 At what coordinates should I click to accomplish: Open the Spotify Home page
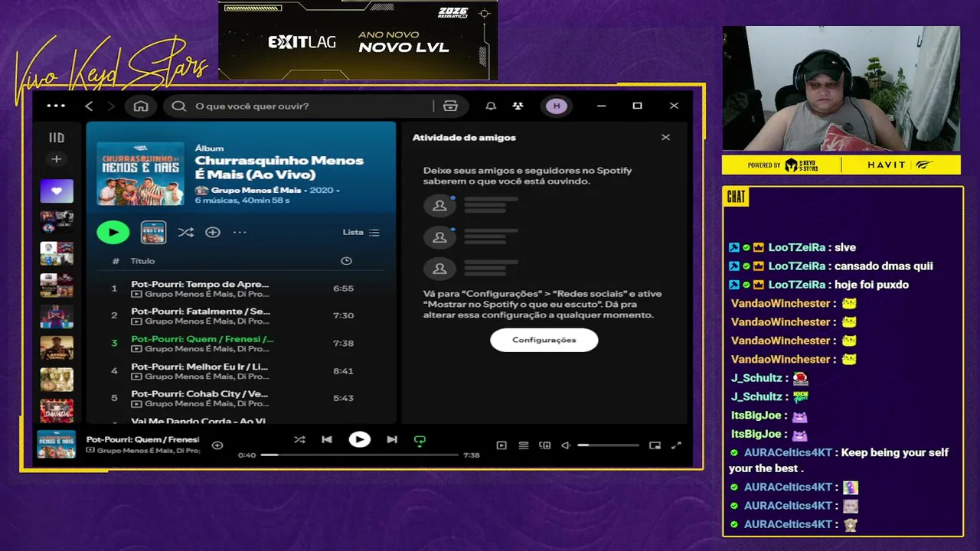click(x=141, y=106)
